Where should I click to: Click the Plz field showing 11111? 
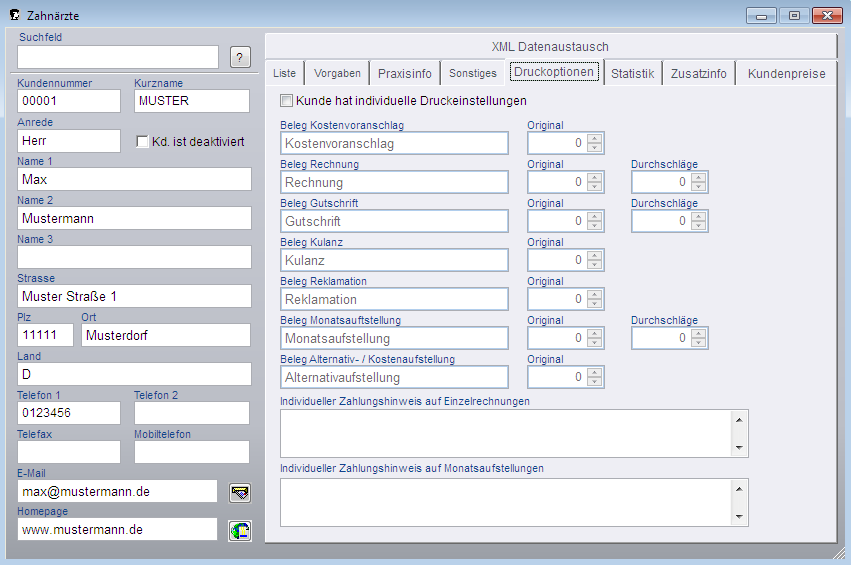pyautogui.click(x=45, y=335)
